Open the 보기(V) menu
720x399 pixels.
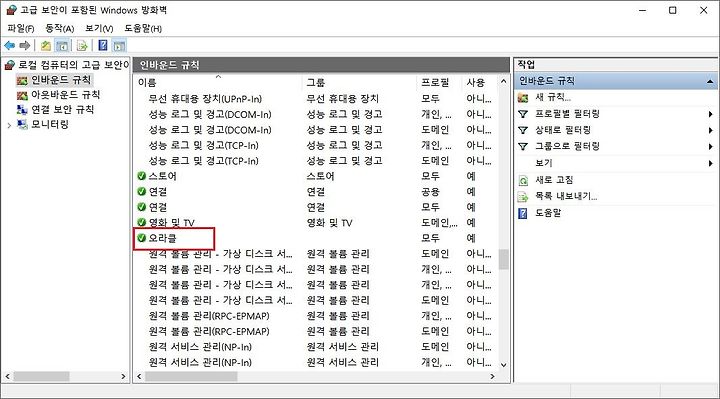(99, 28)
